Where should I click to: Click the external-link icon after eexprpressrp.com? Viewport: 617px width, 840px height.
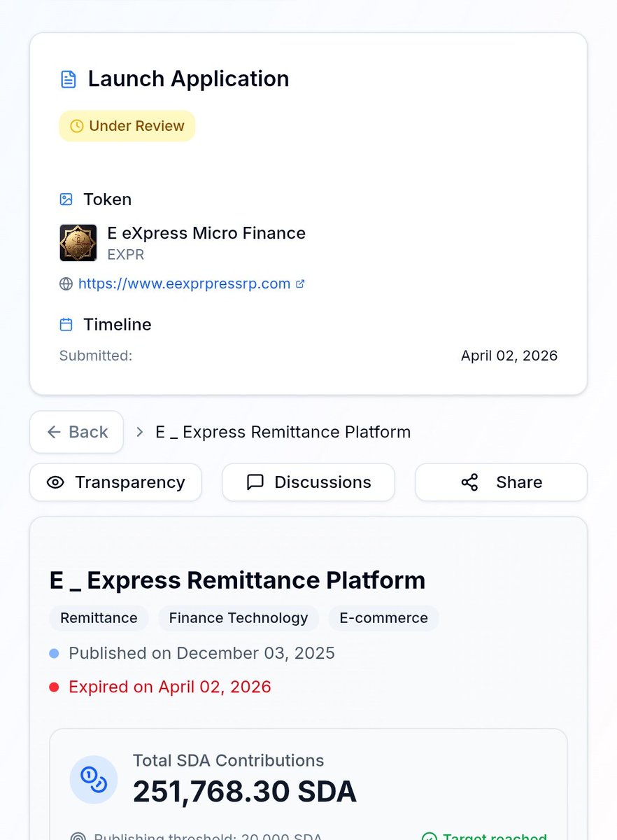coord(300,283)
